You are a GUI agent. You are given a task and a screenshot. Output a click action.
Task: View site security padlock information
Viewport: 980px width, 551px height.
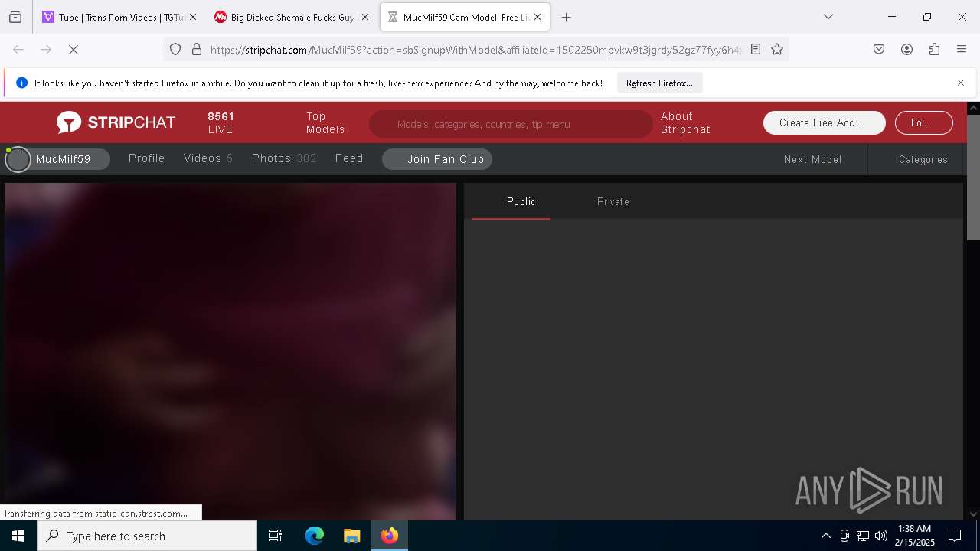197,50
